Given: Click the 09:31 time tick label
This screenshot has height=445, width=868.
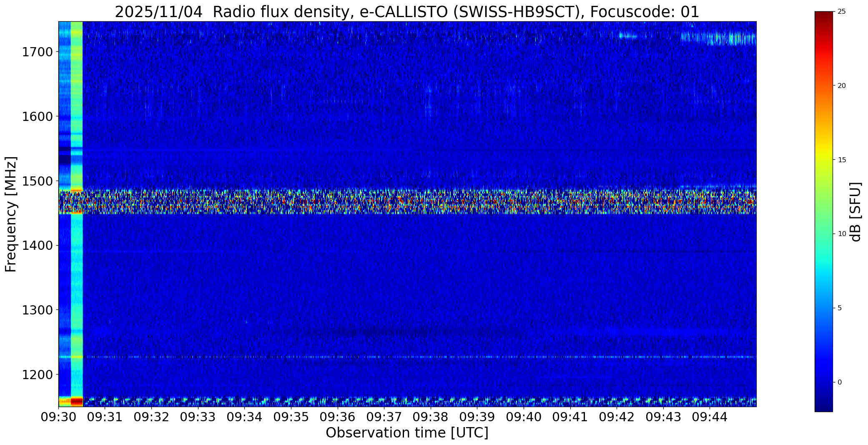Looking at the screenshot, I should tap(105, 417).
